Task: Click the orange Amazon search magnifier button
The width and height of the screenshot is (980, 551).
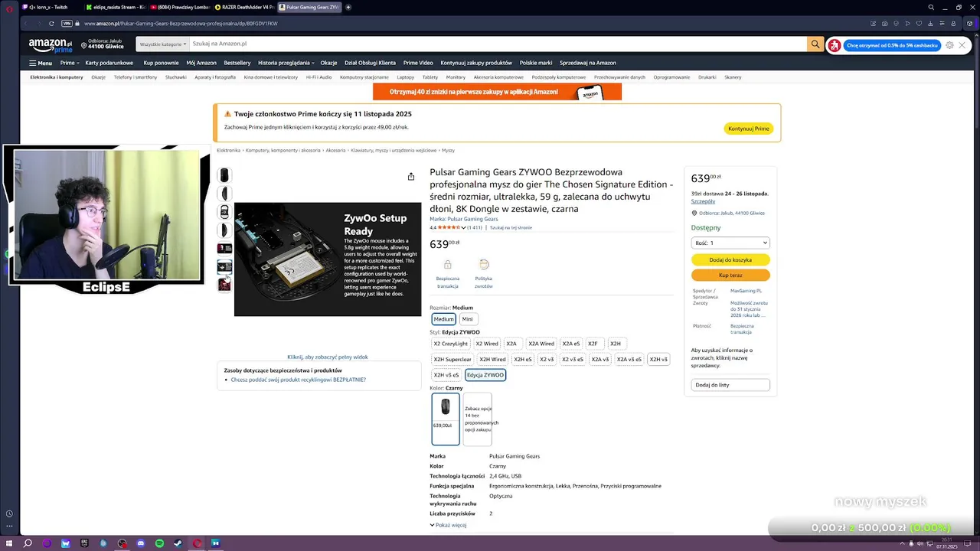Action: [815, 44]
